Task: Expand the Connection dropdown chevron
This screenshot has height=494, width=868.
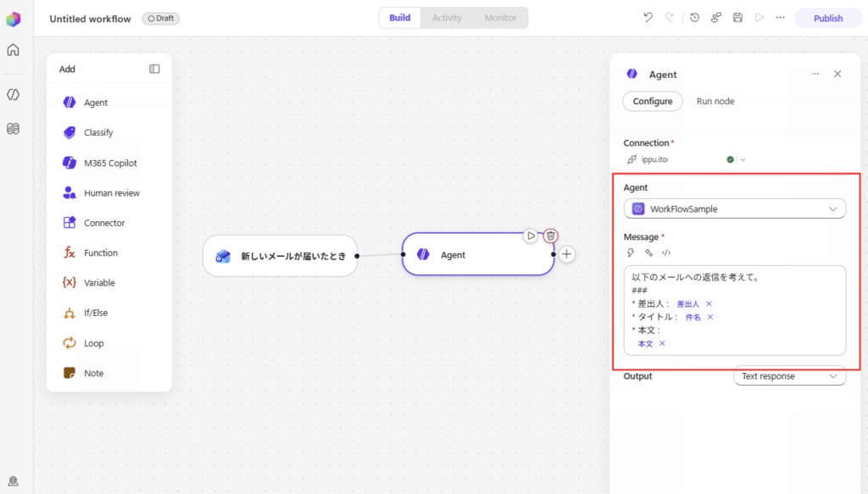Action: click(x=743, y=160)
